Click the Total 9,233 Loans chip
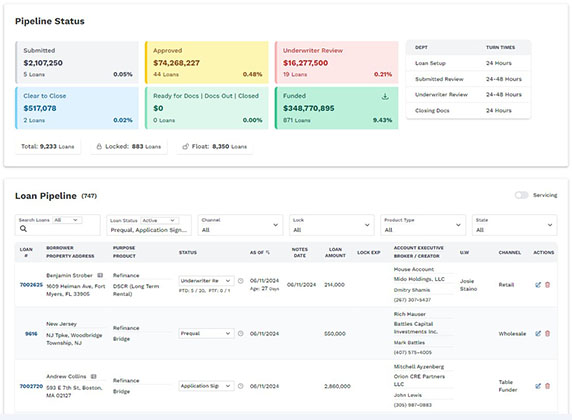The image size is (572, 420). click(48, 147)
